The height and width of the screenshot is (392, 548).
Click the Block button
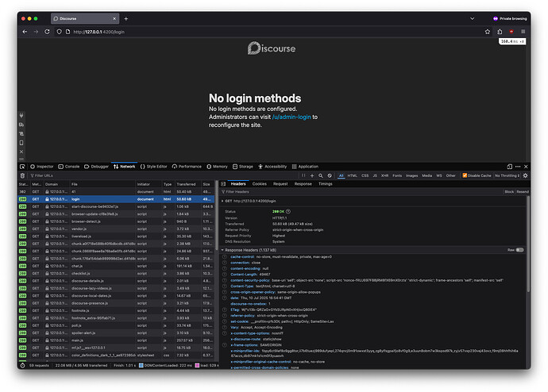coord(509,192)
